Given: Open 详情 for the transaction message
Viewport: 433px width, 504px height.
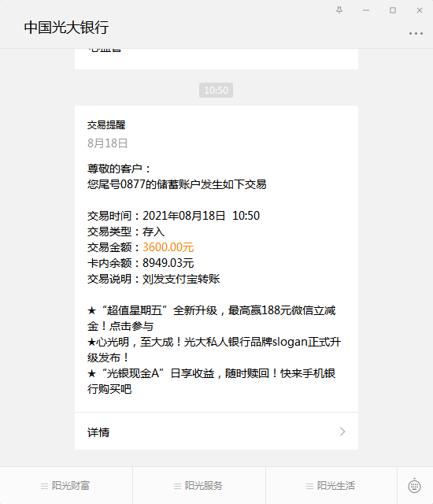Looking at the screenshot, I should (216, 432).
